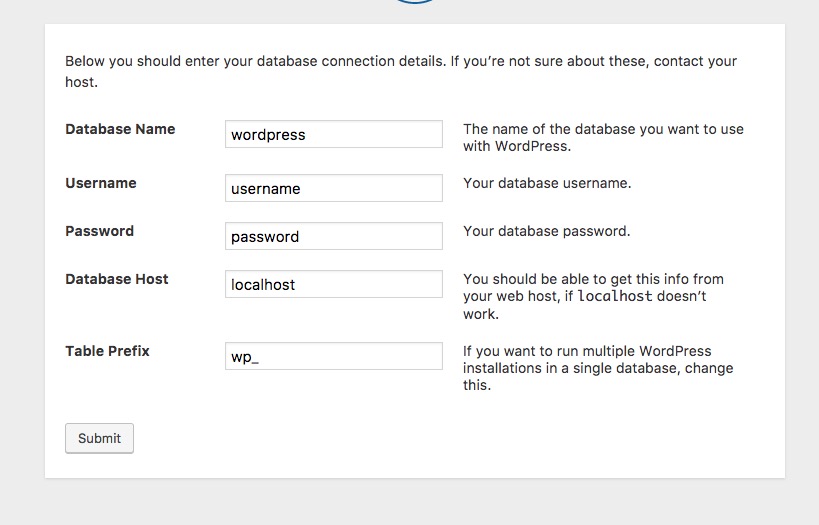Click the 'Password' field label

tap(99, 231)
